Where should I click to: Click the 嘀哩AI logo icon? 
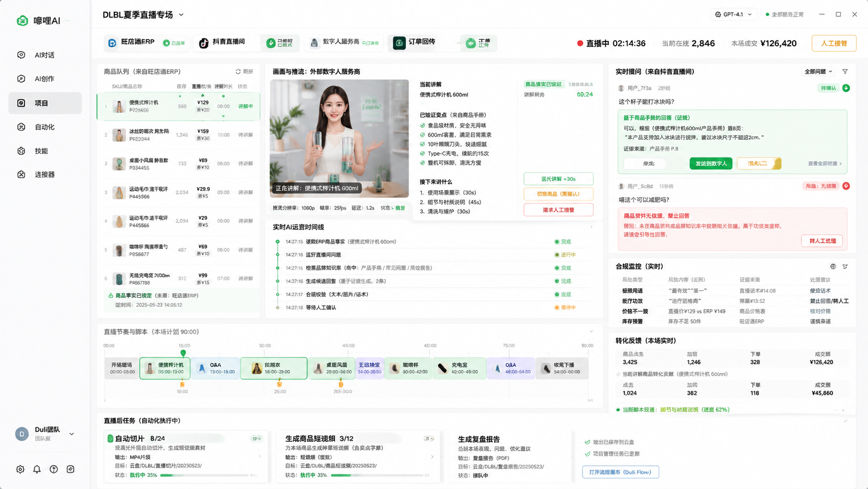click(22, 21)
